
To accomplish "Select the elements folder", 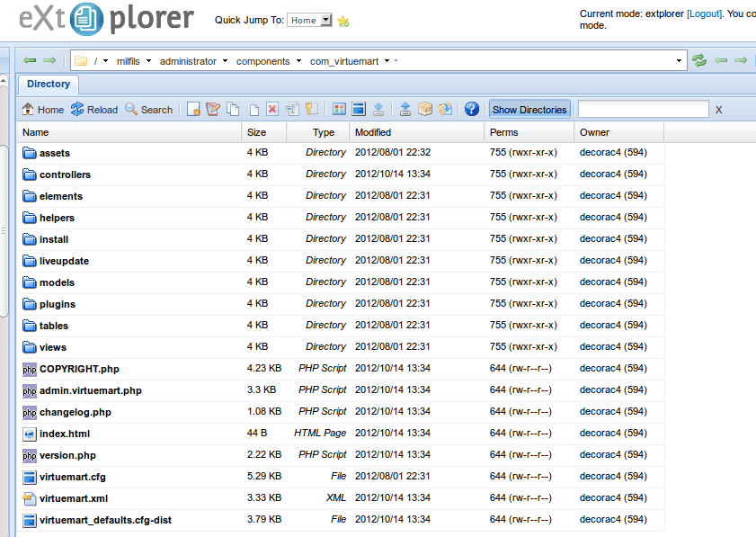I will click(x=341, y=196).
